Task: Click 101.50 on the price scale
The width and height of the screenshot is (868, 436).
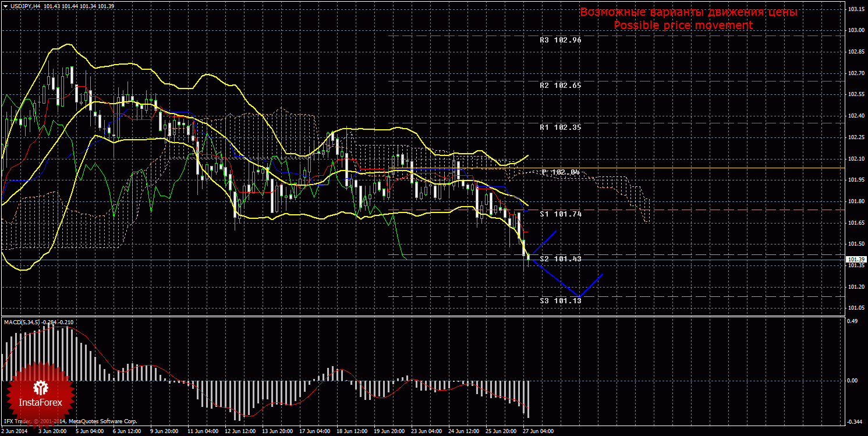Action: [x=855, y=244]
